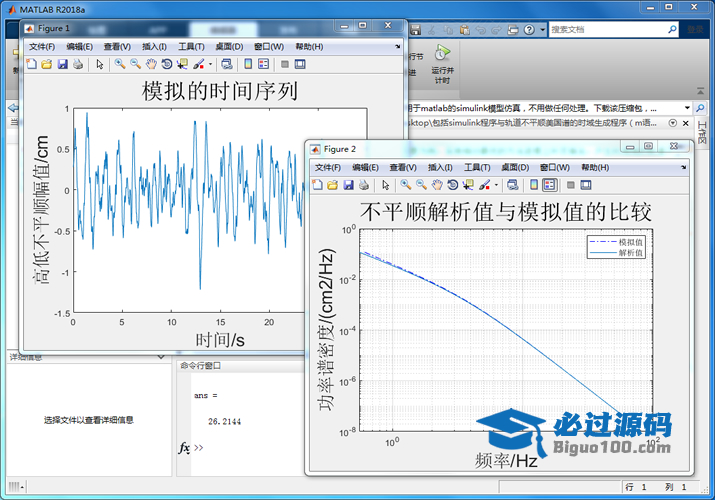The image size is (715, 500).
Task: Click Brush data tool in Figure 2
Action: coord(484,185)
